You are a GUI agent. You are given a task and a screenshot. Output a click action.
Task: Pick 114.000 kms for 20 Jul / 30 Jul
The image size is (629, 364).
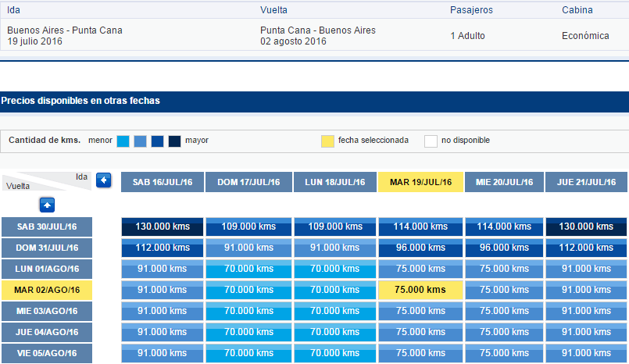[504, 227]
